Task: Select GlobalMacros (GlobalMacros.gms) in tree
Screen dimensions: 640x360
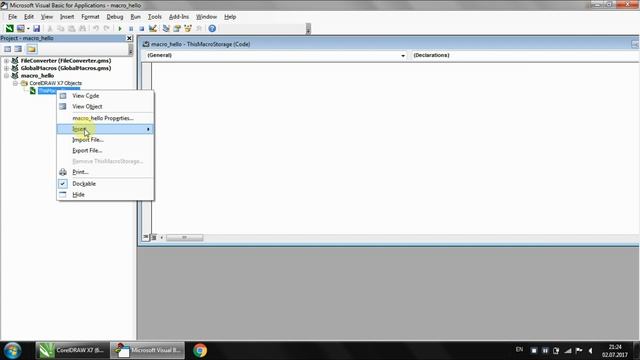Action: tap(66, 68)
